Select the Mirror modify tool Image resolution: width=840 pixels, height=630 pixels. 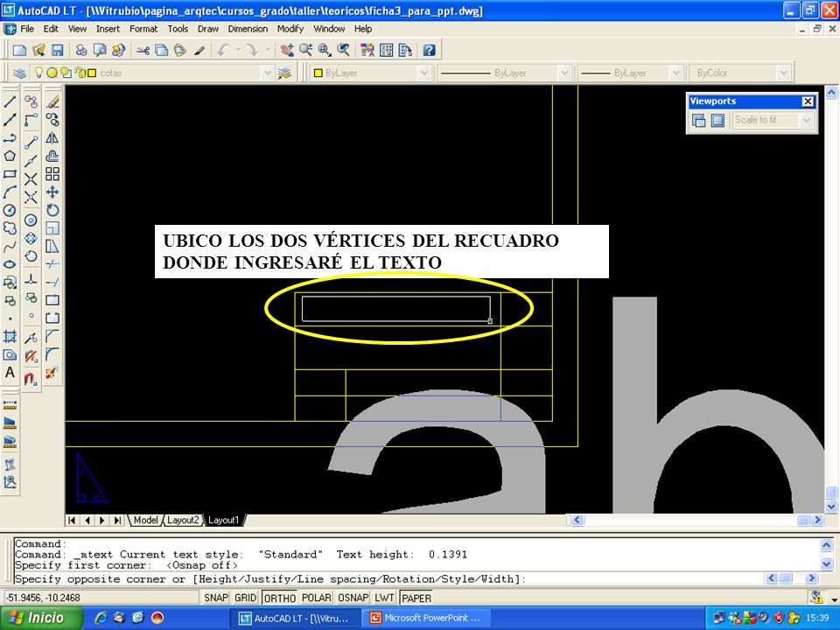(52, 137)
